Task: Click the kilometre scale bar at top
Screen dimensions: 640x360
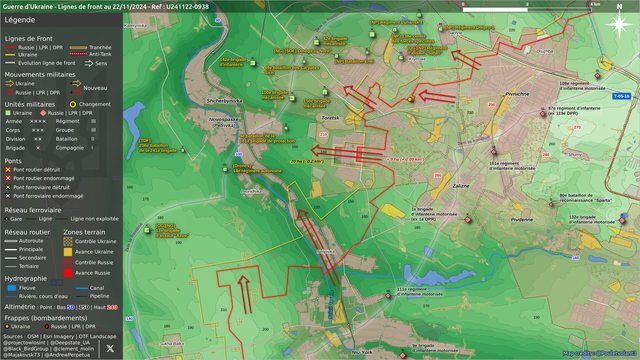Action: [x=527, y=9]
